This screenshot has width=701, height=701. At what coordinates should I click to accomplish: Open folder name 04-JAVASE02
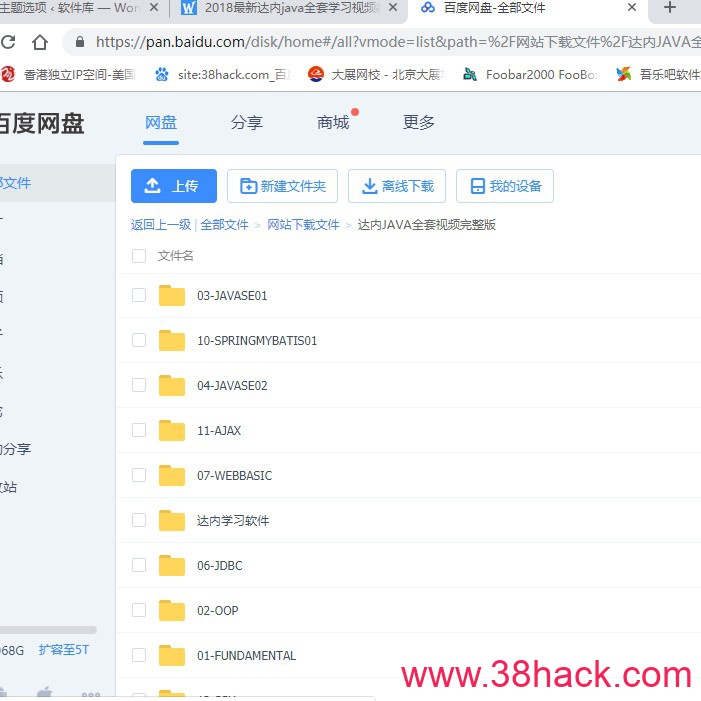[232, 386]
